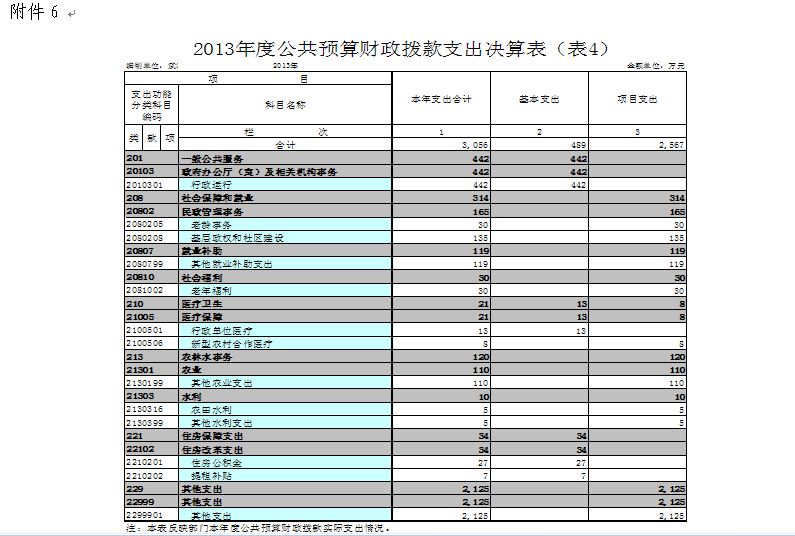The height and width of the screenshot is (536, 795).
Task: Click the 本年支出合计 column header
Action: pos(441,100)
